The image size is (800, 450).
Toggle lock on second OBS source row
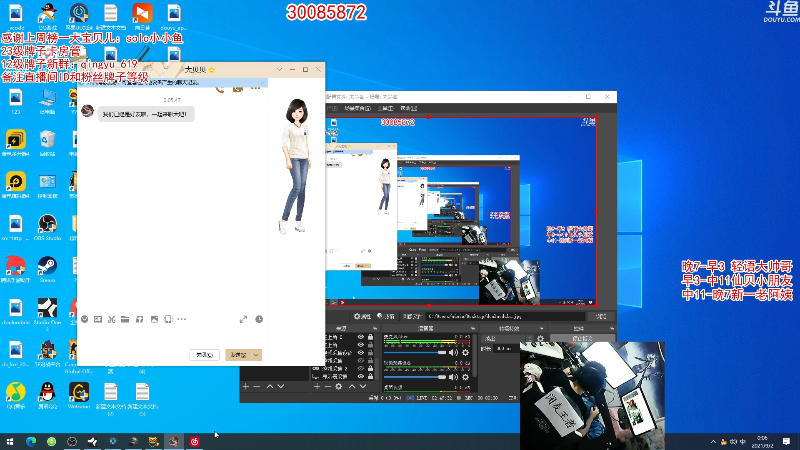click(370, 345)
